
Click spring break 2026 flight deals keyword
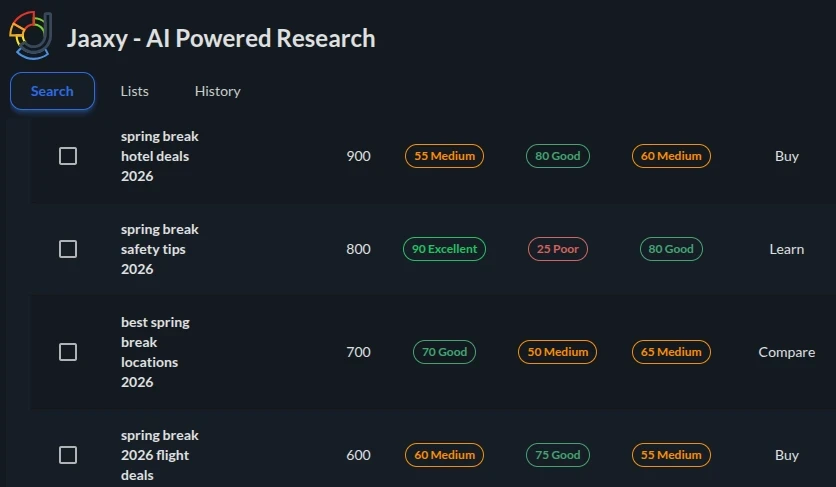pos(160,455)
